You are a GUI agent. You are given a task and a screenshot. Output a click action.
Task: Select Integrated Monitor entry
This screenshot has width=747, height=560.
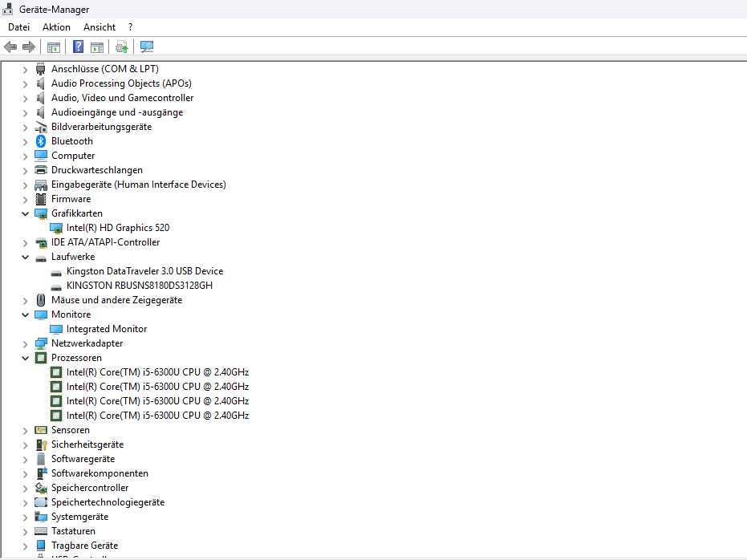pyautogui.click(x=107, y=329)
